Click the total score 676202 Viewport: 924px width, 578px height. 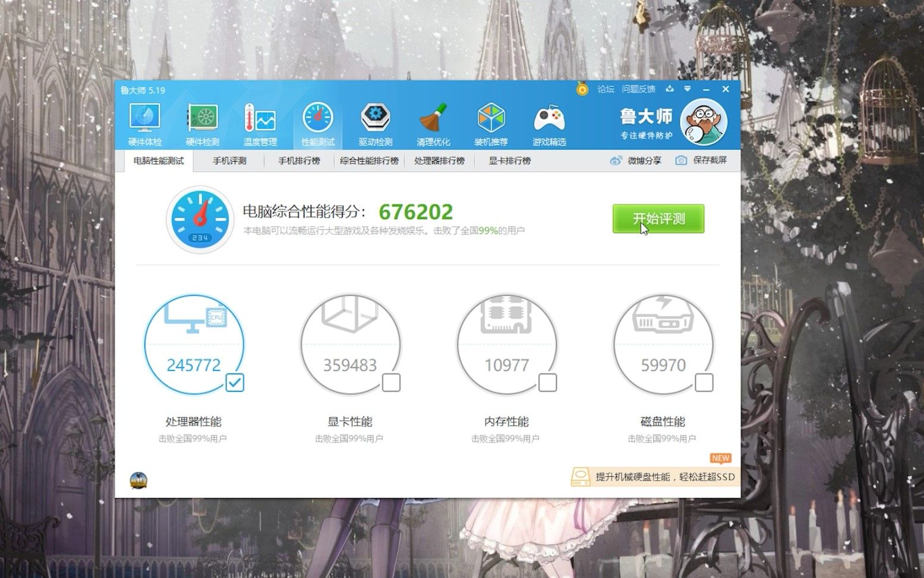point(416,212)
